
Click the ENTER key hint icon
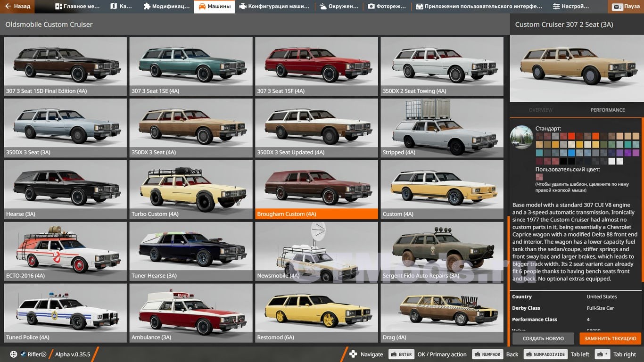point(401,354)
